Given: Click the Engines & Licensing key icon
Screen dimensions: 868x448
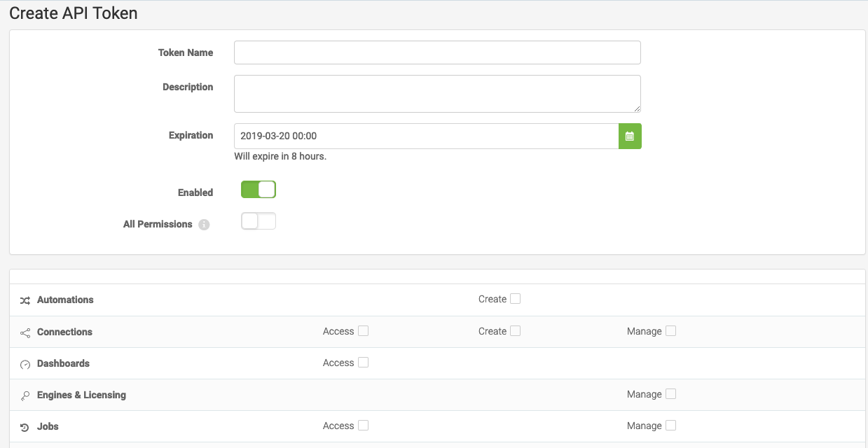Looking at the screenshot, I should [x=25, y=395].
